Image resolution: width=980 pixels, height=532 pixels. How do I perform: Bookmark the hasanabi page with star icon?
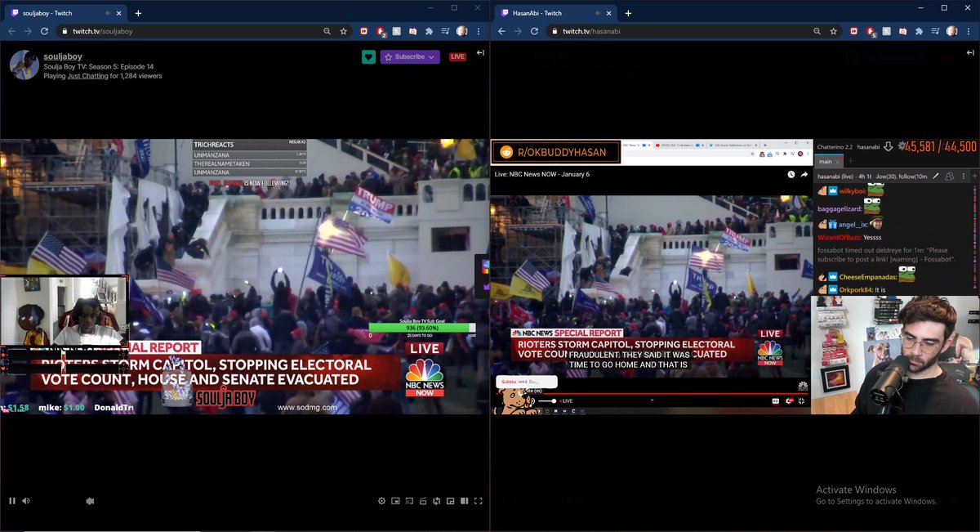(x=834, y=31)
